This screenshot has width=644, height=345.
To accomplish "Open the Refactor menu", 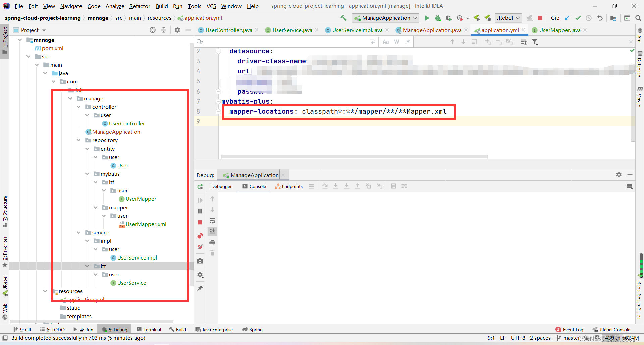I will point(140,6).
